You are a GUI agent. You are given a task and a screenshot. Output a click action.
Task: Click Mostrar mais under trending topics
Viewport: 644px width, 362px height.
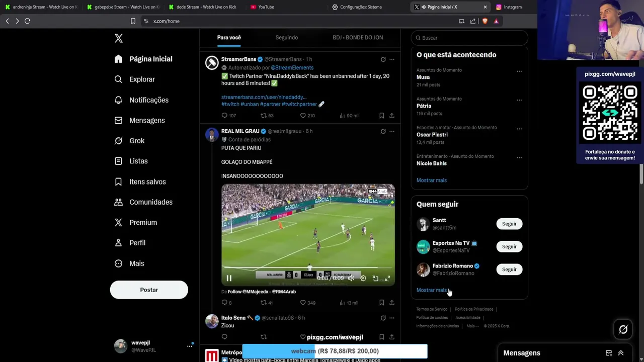(x=432, y=180)
